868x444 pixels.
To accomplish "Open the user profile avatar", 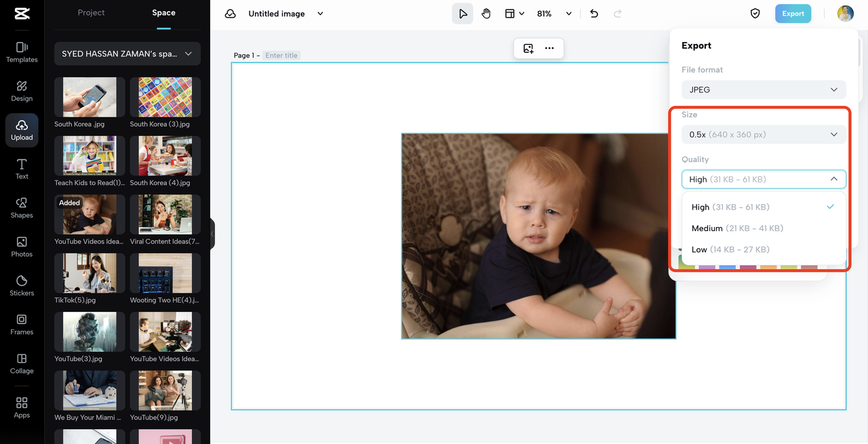I will 845,14.
